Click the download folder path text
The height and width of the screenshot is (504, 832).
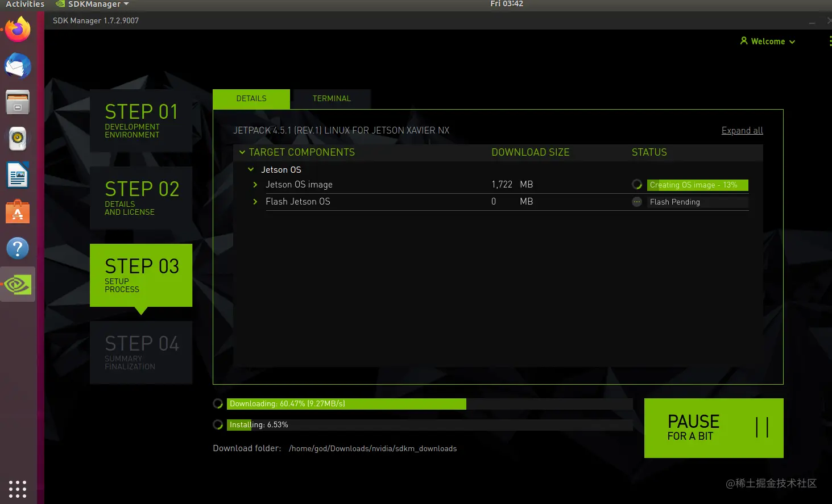tap(372, 448)
